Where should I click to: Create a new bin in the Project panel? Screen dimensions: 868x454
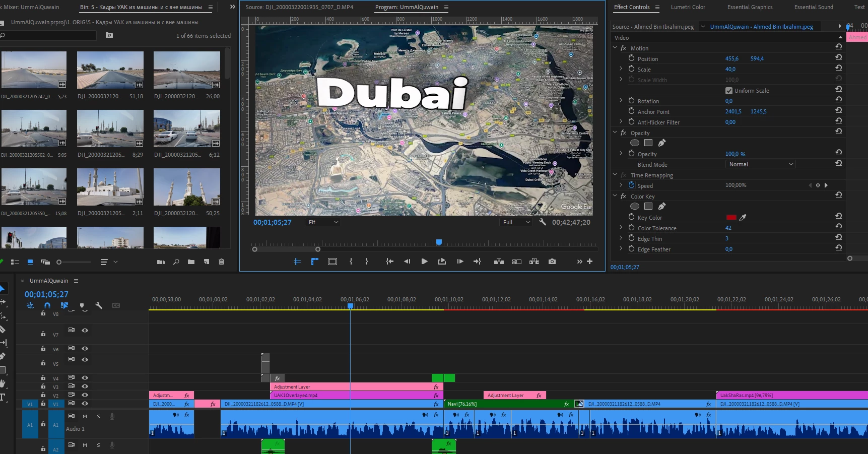coord(191,262)
